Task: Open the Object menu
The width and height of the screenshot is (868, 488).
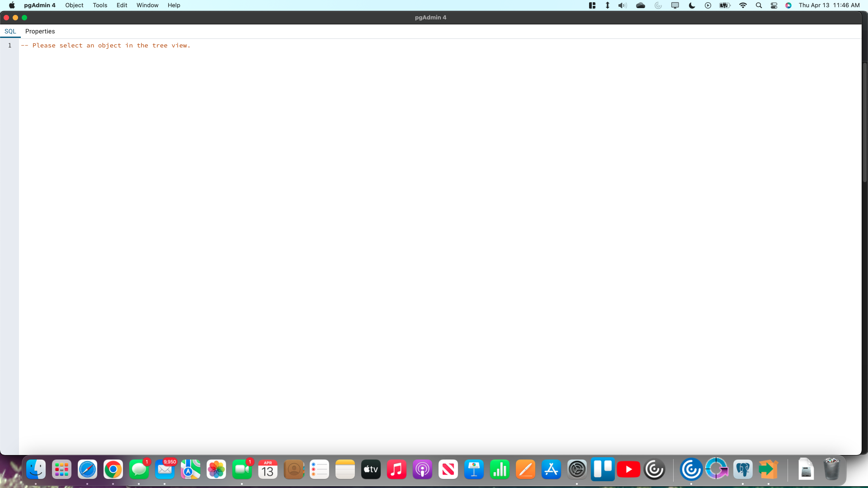Action: coord(74,5)
